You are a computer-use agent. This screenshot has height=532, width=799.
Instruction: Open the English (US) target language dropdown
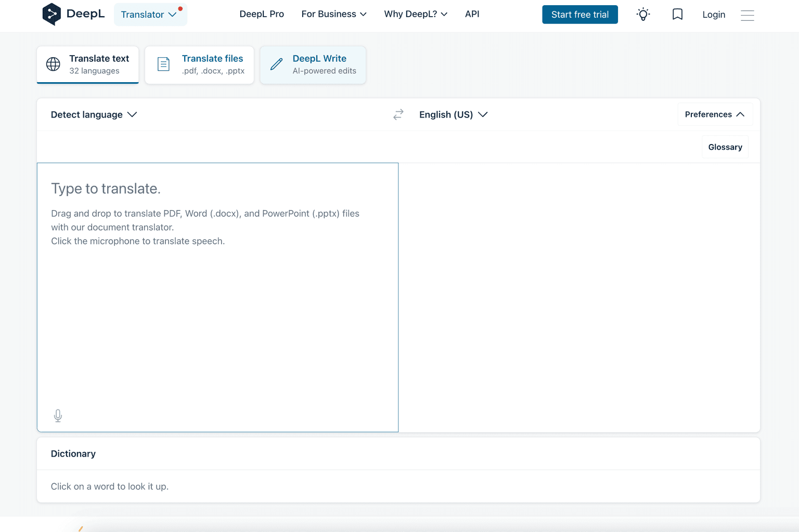454,114
